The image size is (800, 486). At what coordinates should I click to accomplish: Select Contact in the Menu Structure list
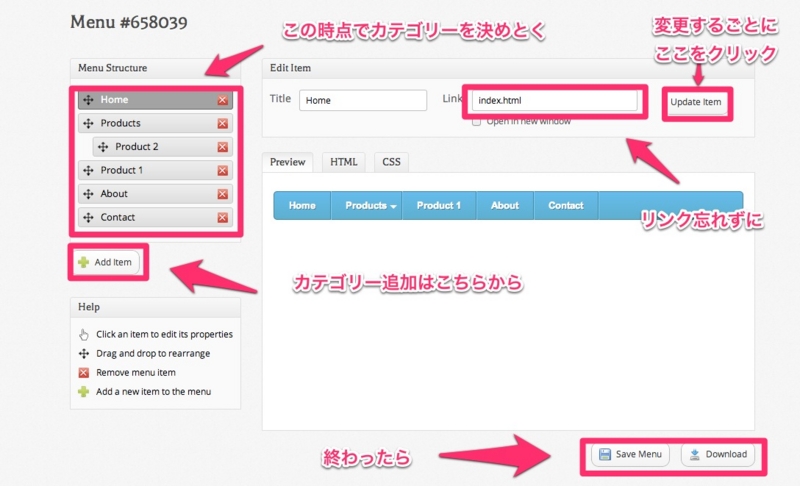coord(155,217)
